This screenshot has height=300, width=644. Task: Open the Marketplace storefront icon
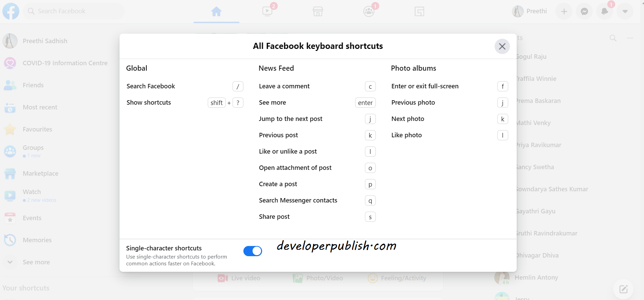pos(318,11)
